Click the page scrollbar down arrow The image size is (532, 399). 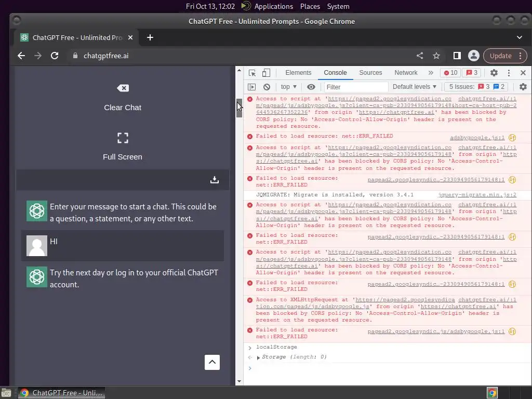pyautogui.click(x=239, y=381)
